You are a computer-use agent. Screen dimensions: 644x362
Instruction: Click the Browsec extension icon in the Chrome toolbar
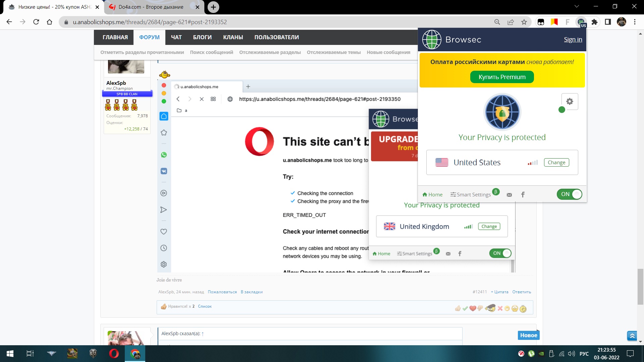coord(581,22)
